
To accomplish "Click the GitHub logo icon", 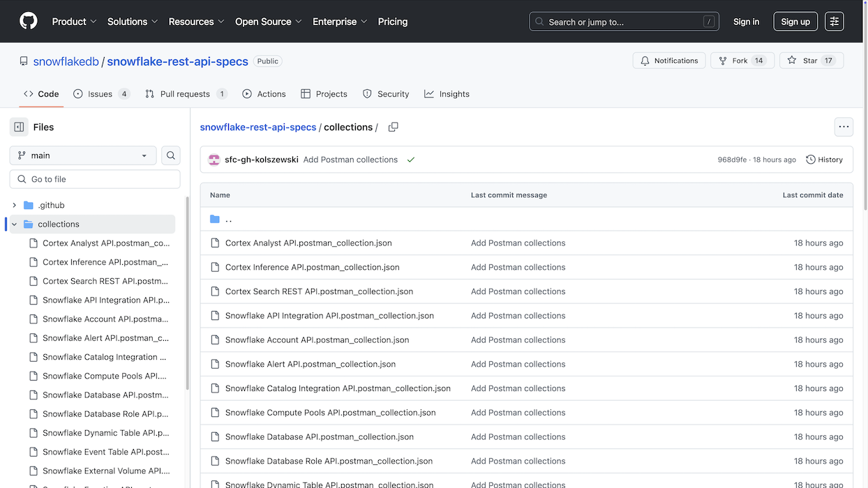I will (x=28, y=22).
